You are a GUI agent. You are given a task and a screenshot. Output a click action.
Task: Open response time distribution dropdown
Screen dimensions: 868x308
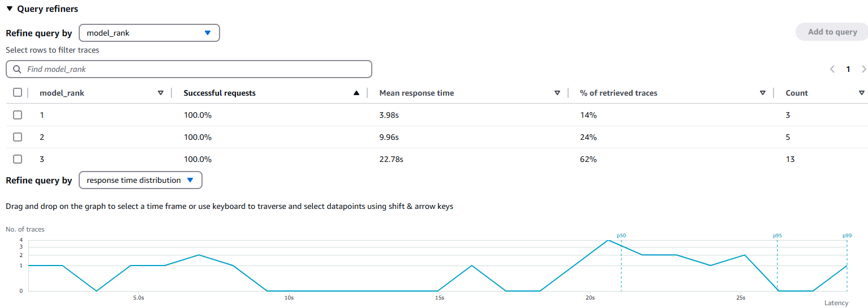(x=140, y=180)
